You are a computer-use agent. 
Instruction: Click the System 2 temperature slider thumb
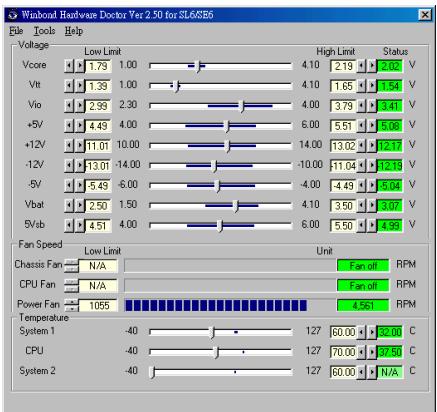tap(152, 372)
